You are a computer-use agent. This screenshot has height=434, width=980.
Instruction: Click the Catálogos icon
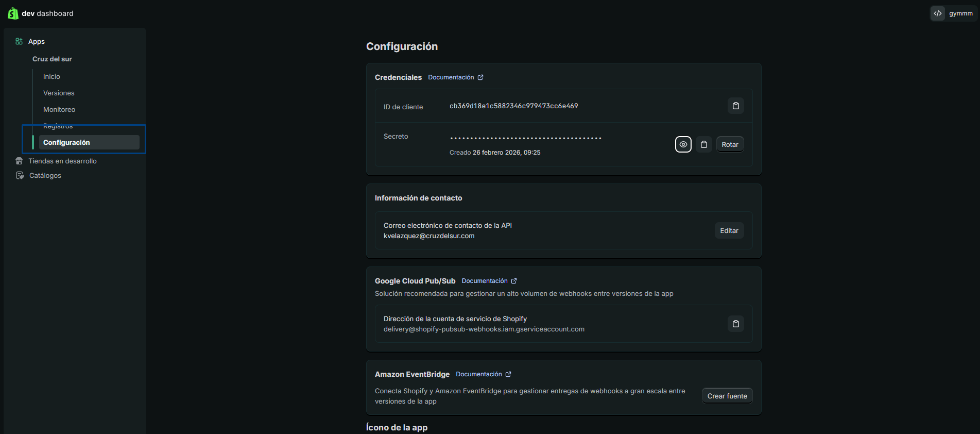20,175
